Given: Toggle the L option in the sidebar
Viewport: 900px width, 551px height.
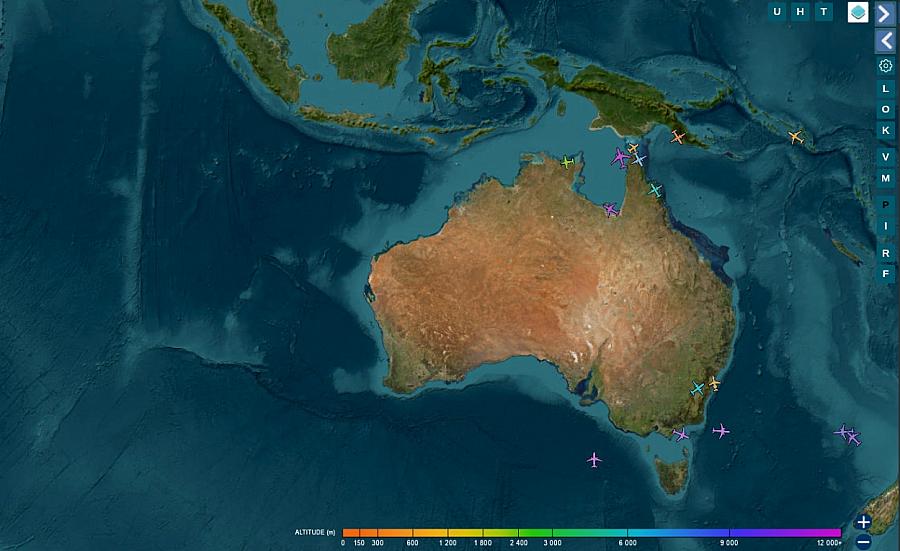Looking at the screenshot, I should click(885, 88).
